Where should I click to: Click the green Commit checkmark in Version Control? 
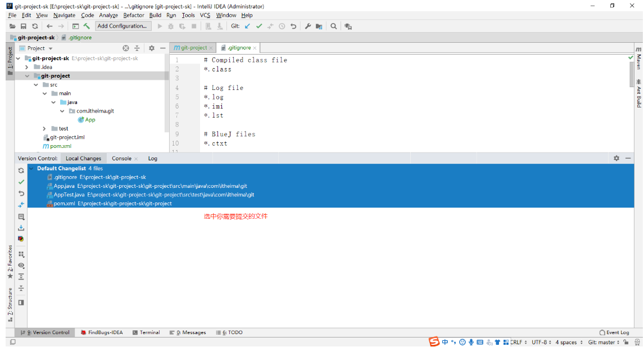pyautogui.click(x=21, y=182)
